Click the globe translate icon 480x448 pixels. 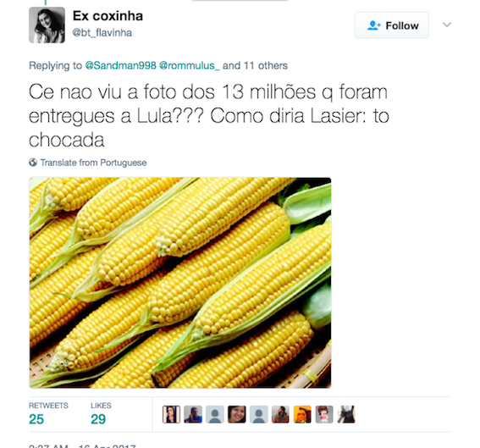(x=33, y=163)
